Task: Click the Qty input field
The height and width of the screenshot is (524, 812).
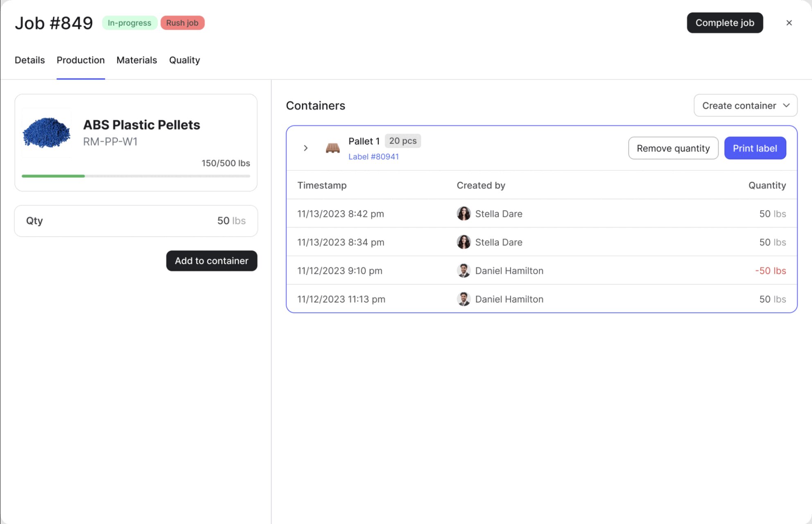Action: 136,221
